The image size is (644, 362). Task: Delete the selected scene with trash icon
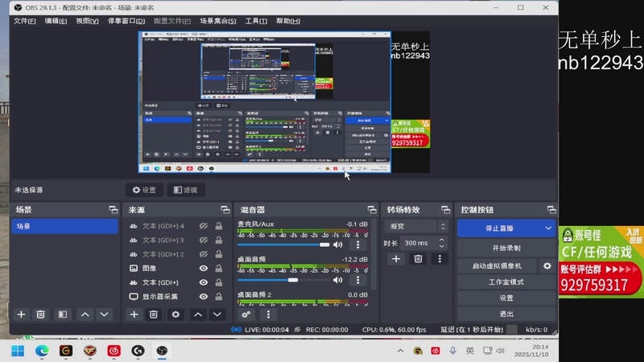[41, 315]
